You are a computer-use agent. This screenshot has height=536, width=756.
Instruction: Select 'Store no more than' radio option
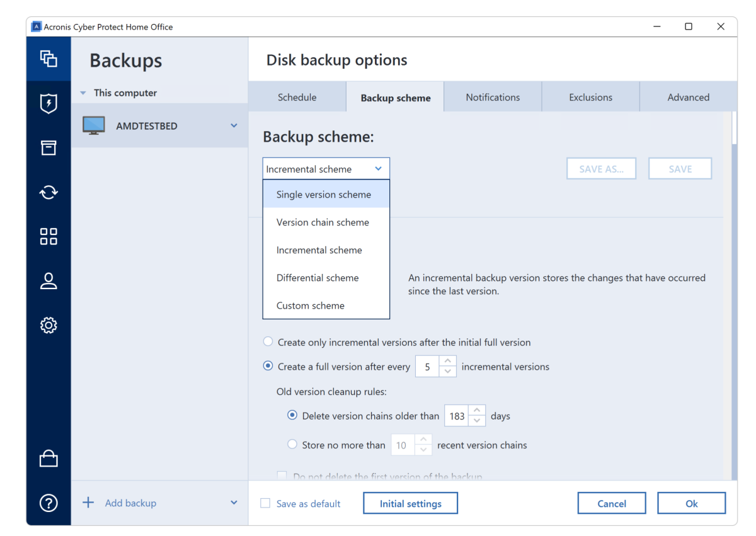tap(292, 445)
